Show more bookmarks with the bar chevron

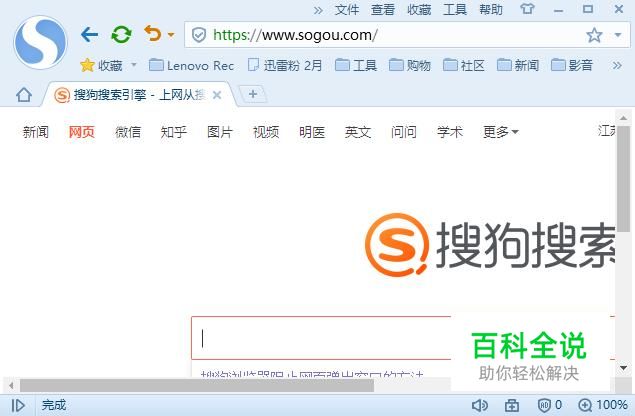[x=617, y=65]
